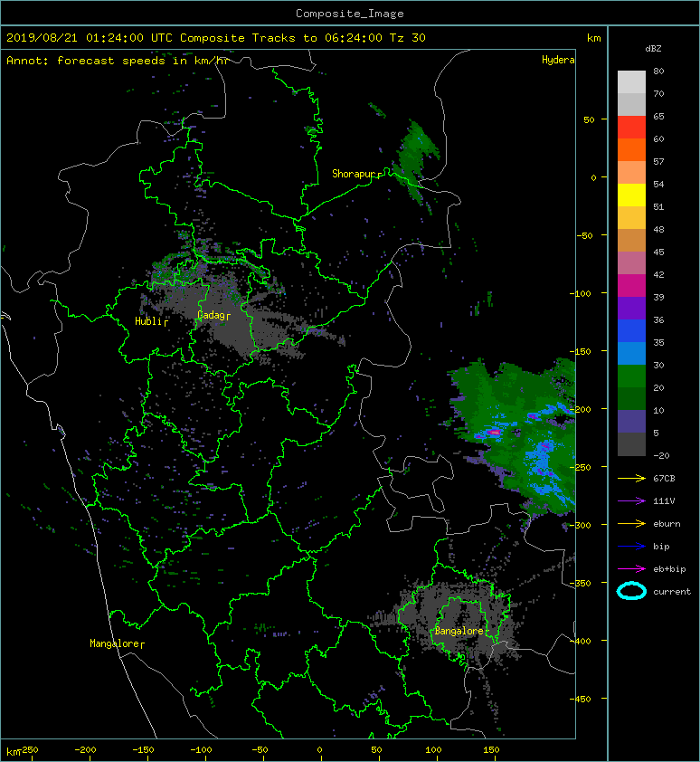The image size is (700, 762).
Task: Click the 'Bangalore' city label
Action: [x=459, y=631]
